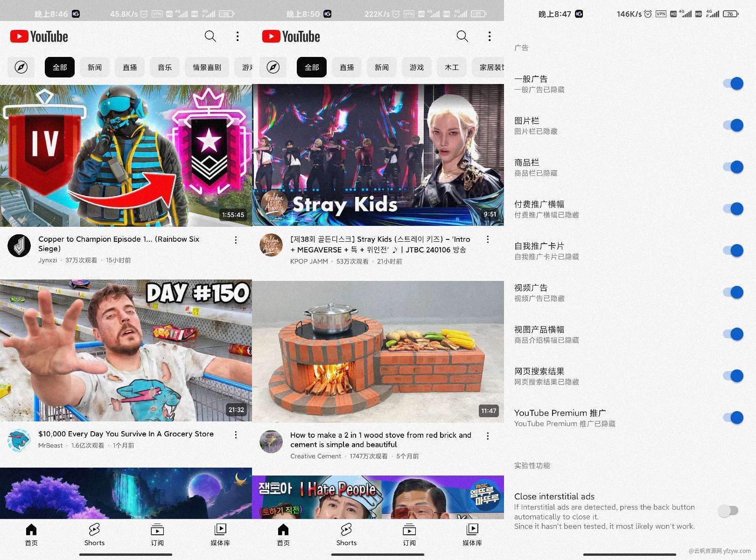
Task: Open the Copper to Champion video title
Action: 119,244
